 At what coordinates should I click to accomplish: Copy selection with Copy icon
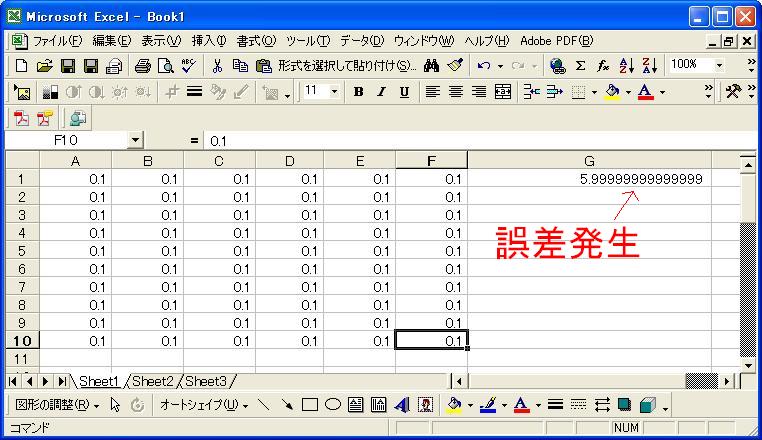point(240,65)
